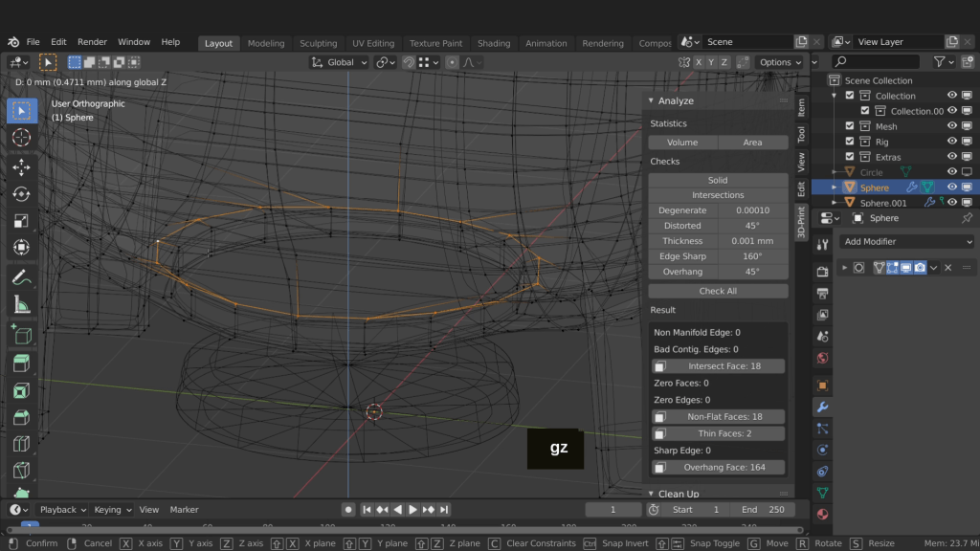
Task: Choose the Rotate tool
Action: point(21,194)
